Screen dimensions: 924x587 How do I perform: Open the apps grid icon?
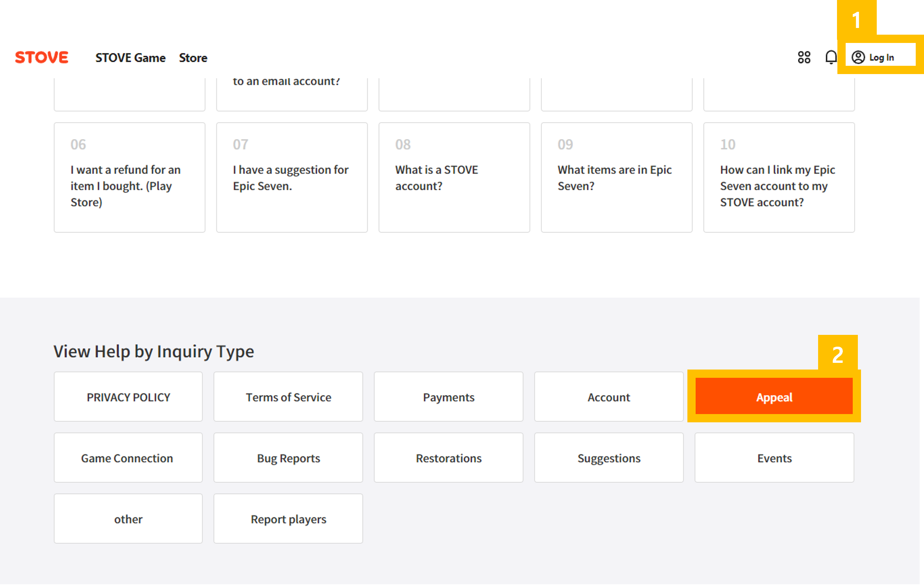point(804,58)
